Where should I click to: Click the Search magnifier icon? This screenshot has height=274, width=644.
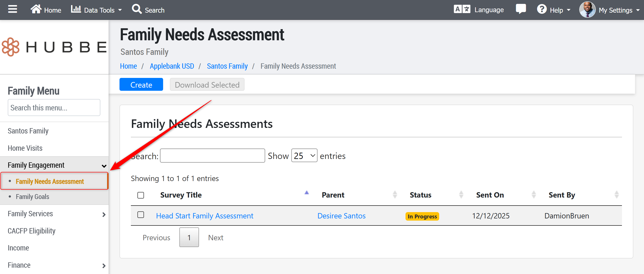point(137,9)
